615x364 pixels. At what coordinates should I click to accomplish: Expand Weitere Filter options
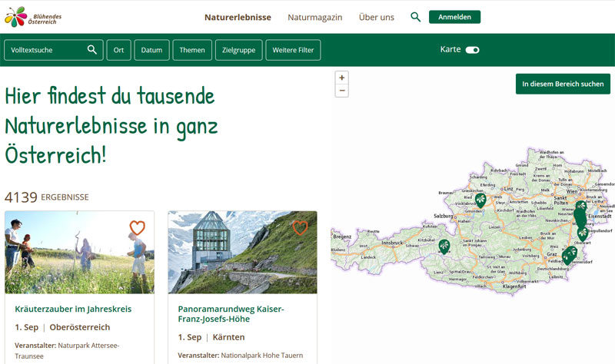click(293, 50)
